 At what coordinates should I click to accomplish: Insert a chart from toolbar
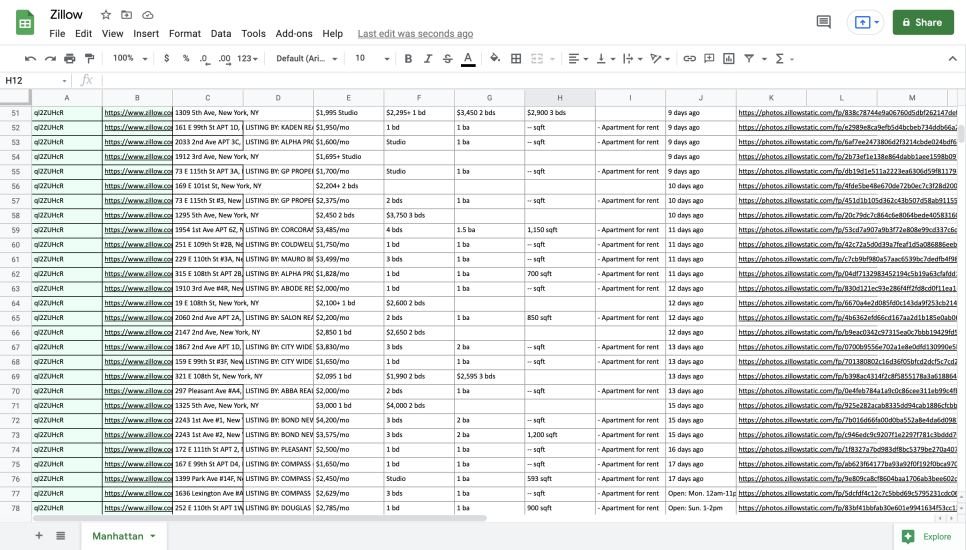(728, 59)
